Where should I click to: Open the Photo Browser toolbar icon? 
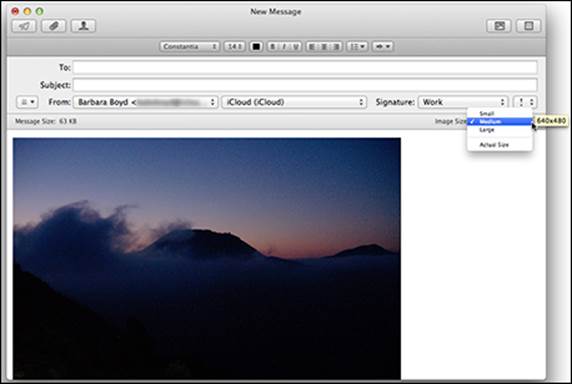click(x=499, y=26)
